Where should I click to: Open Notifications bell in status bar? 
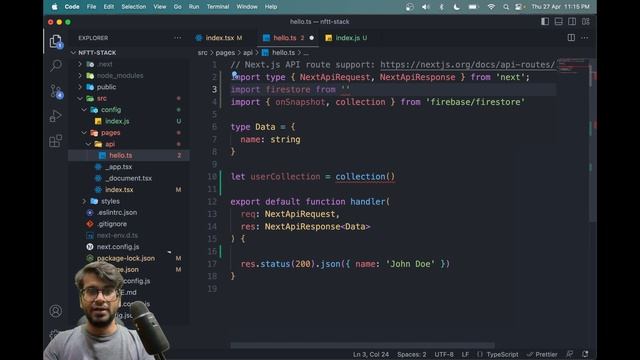585,354
